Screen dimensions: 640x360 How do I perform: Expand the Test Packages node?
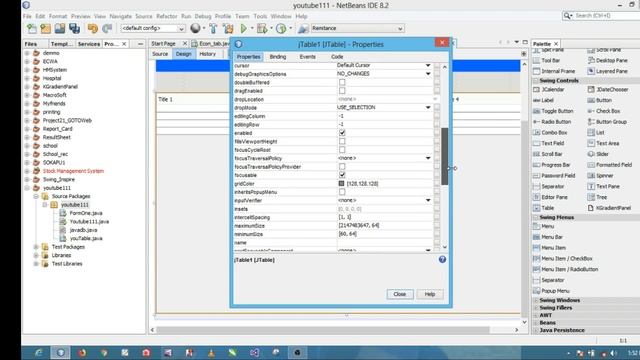coord(36,247)
